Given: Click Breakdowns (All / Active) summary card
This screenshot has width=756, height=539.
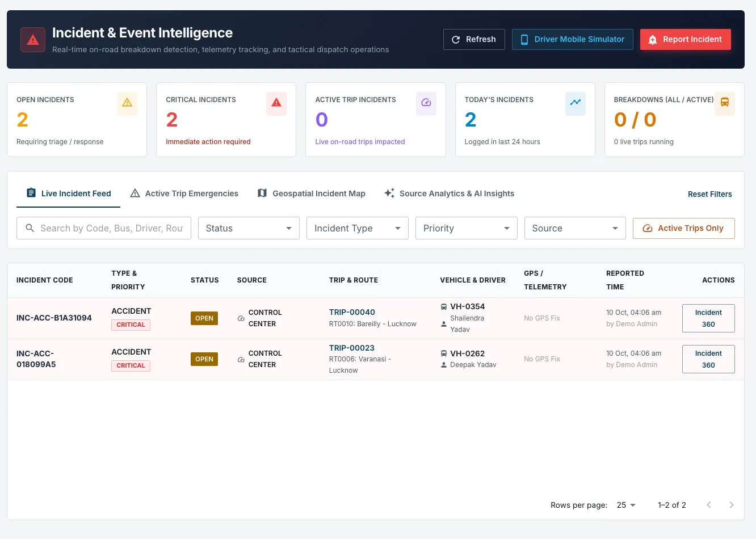Looking at the screenshot, I should [674, 120].
